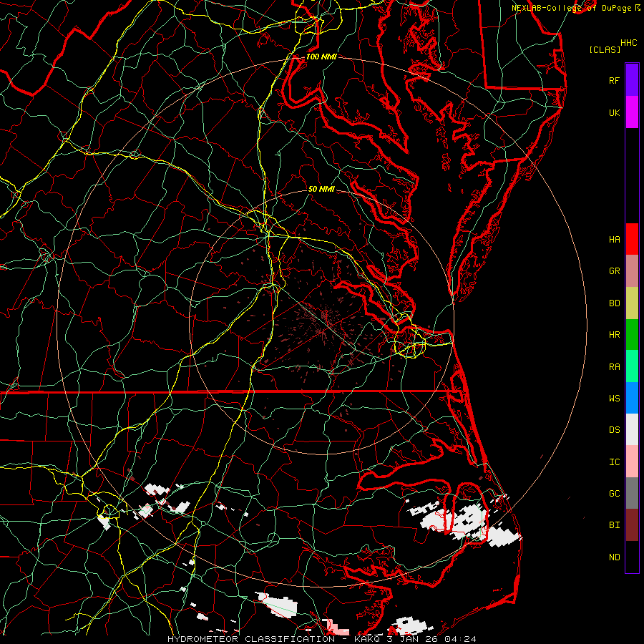Click the HA red legend swatch
Viewport: 644px width, 644px height.
pos(632,239)
